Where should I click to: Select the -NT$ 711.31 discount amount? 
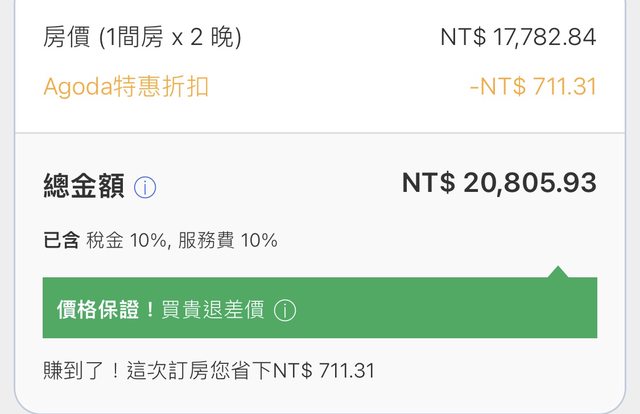click(533, 86)
